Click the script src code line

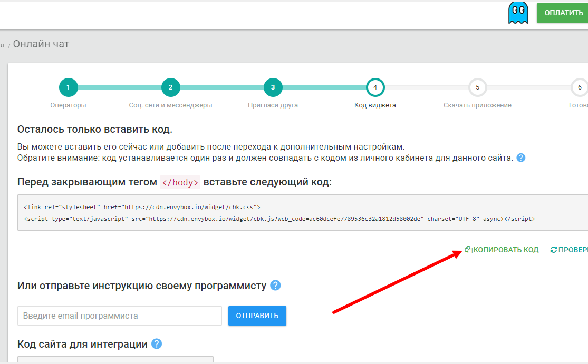click(x=279, y=219)
